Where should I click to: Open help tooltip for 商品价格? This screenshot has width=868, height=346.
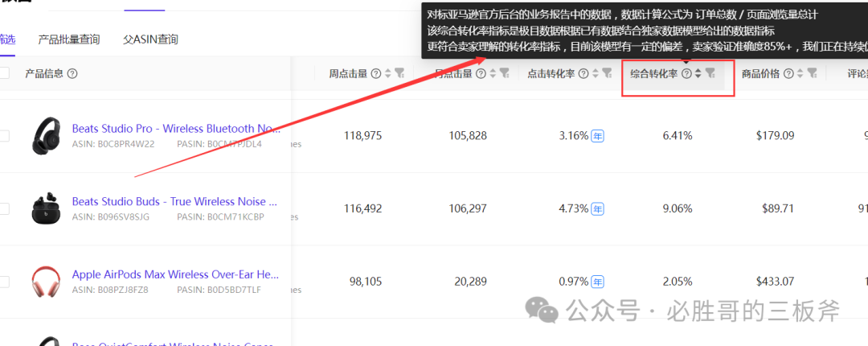(789, 73)
